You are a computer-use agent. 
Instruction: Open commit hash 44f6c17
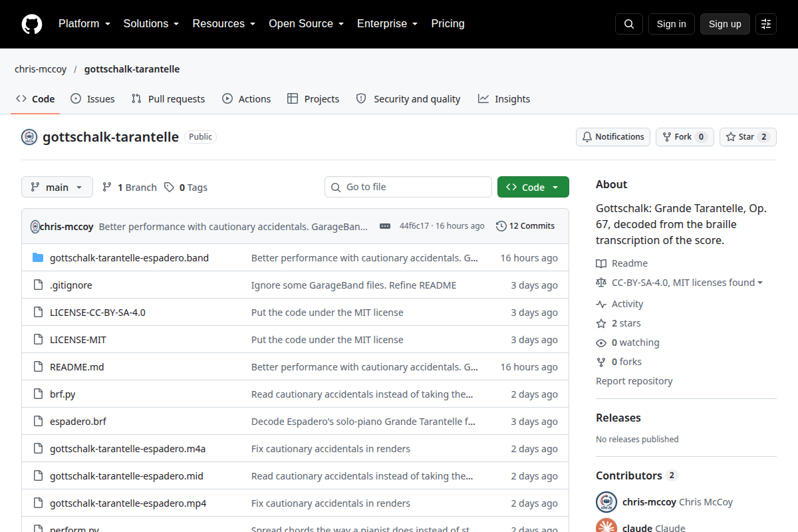pyautogui.click(x=414, y=226)
